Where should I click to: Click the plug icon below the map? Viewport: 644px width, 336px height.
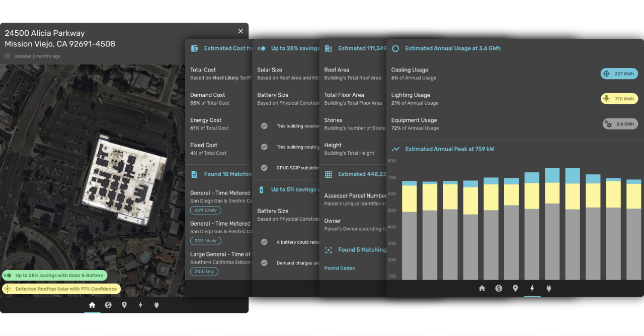pos(156,305)
